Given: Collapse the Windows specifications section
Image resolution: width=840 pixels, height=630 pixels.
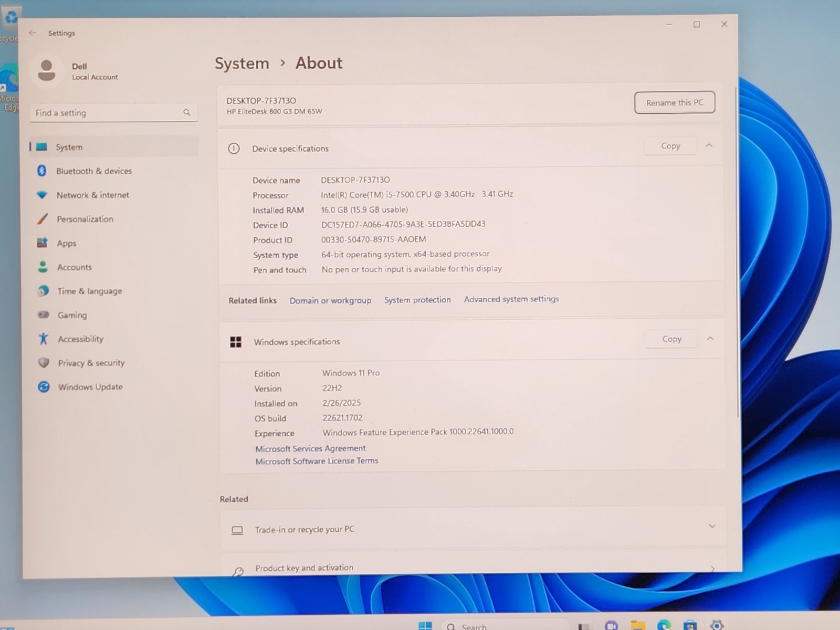Looking at the screenshot, I should [x=710, y=339].
